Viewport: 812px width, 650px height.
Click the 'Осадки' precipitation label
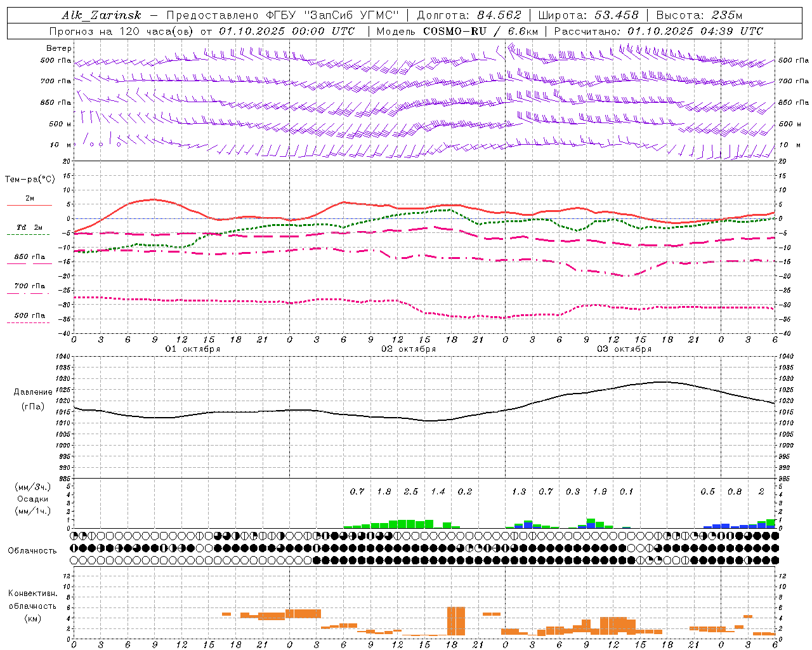pyautogui.click(x=32, y=499)
